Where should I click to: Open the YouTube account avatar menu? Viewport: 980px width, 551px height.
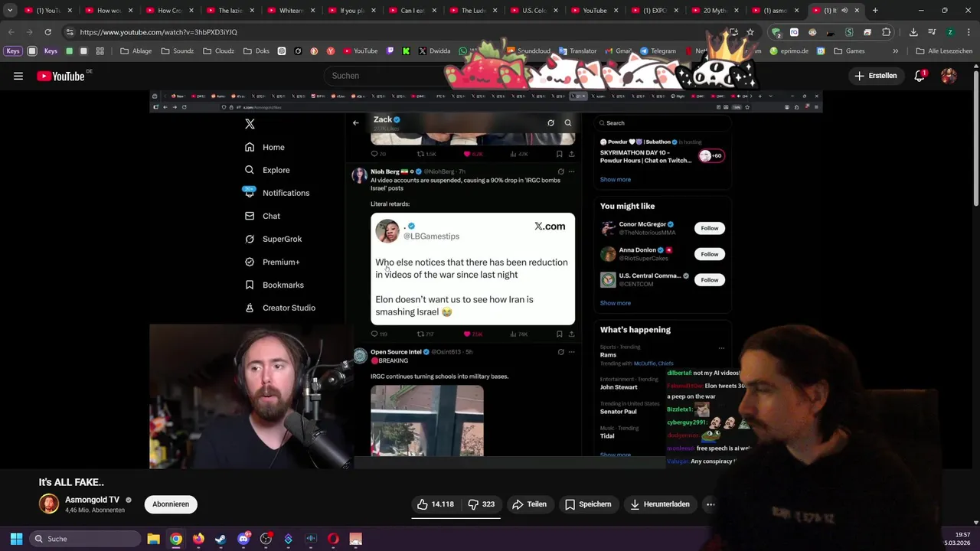click(x=949, y=76)
